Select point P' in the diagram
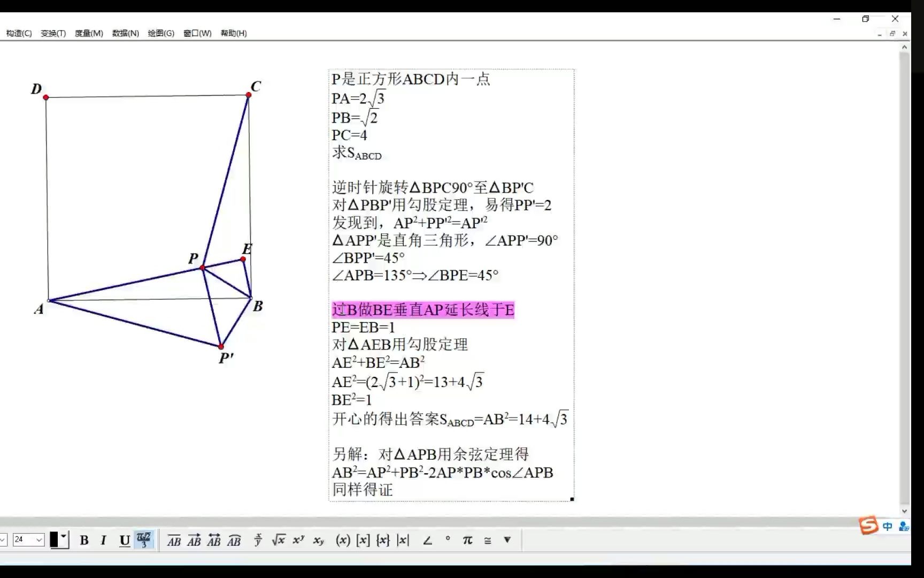The image size is (924, 578). (221, 347)
